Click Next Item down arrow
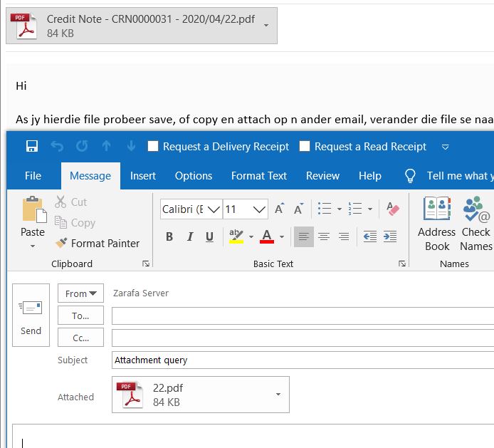This screenshot has height=448, width=494. pyautogui.click(x=131, y=146)
